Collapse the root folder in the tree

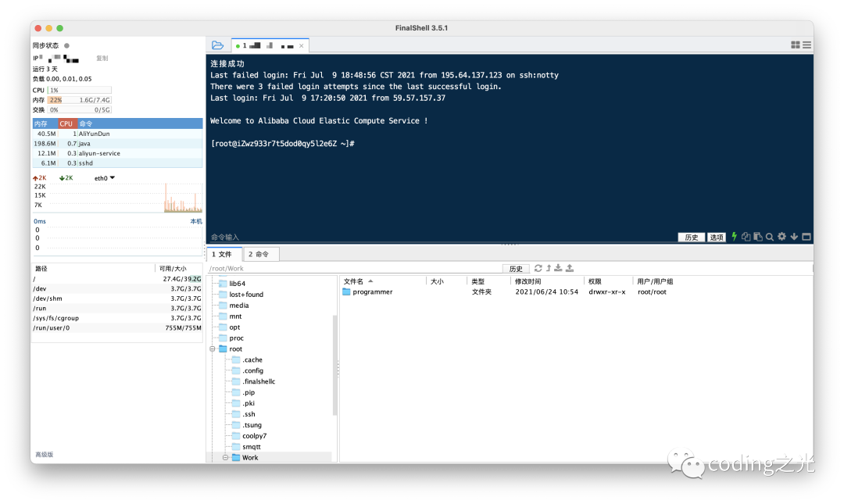click(x=213, y=349)
